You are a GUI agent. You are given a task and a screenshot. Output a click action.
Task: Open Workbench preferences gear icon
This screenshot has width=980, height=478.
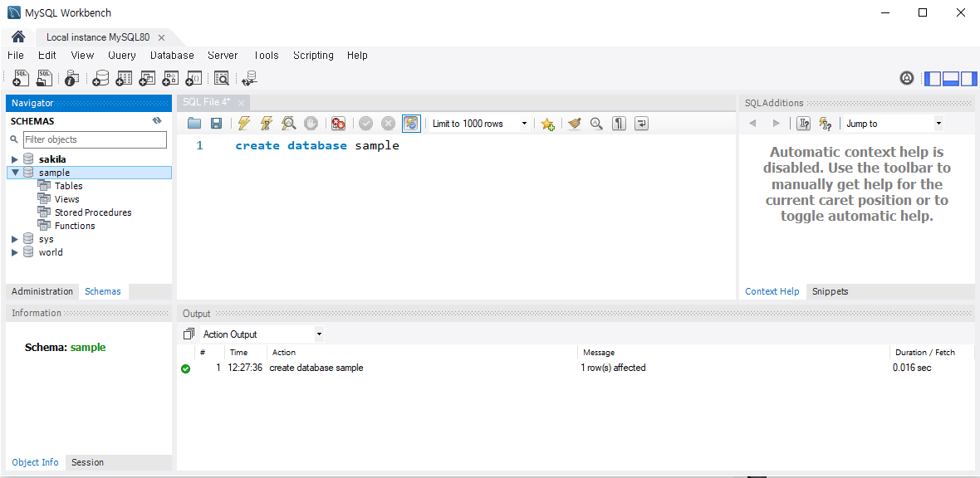point(907,78)
